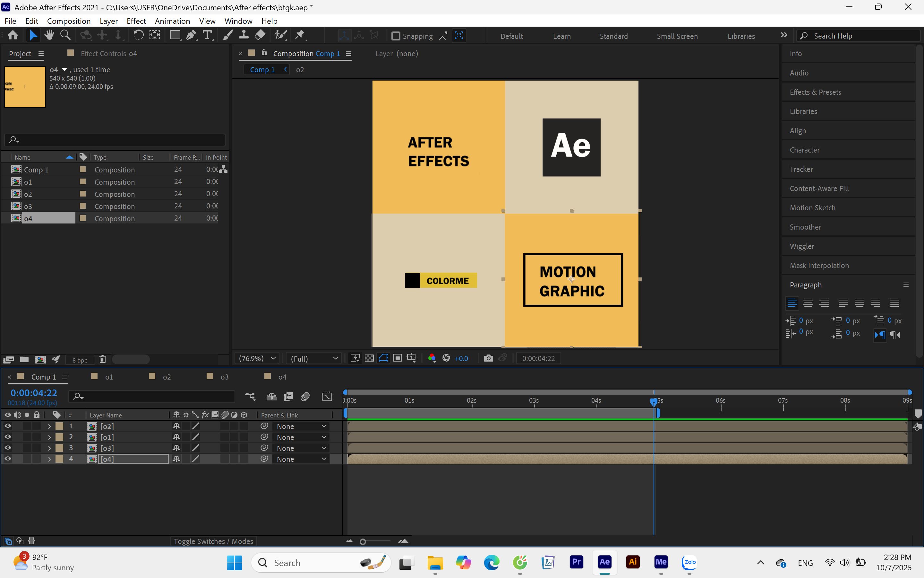Hide layer o3 using its eye icon
This screenshot has width=924, height=578.
[8, 448]
